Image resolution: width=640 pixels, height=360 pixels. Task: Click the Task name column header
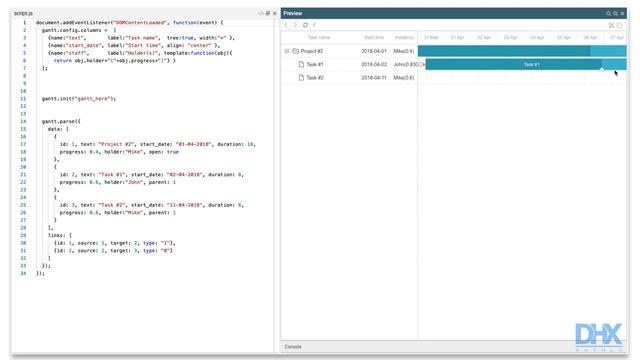pyautogui.click(x=319, y=38)
